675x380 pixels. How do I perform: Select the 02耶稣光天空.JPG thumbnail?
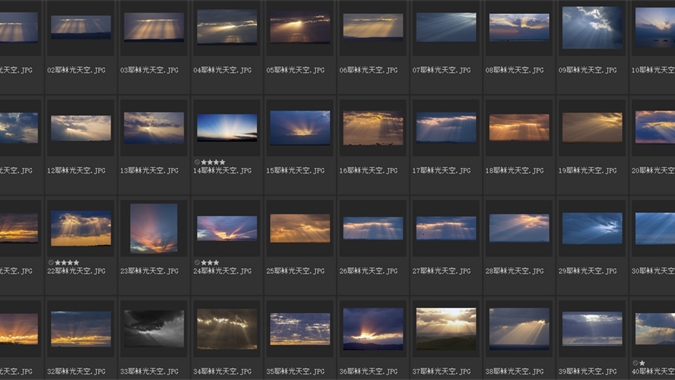pyautogui.click(x=81, y=27)
